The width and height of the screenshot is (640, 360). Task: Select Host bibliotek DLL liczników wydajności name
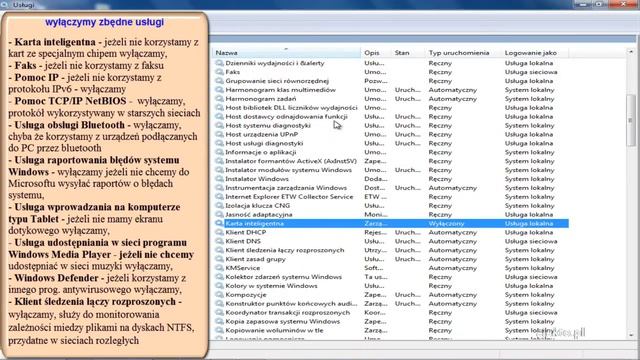tap(291, 108)
